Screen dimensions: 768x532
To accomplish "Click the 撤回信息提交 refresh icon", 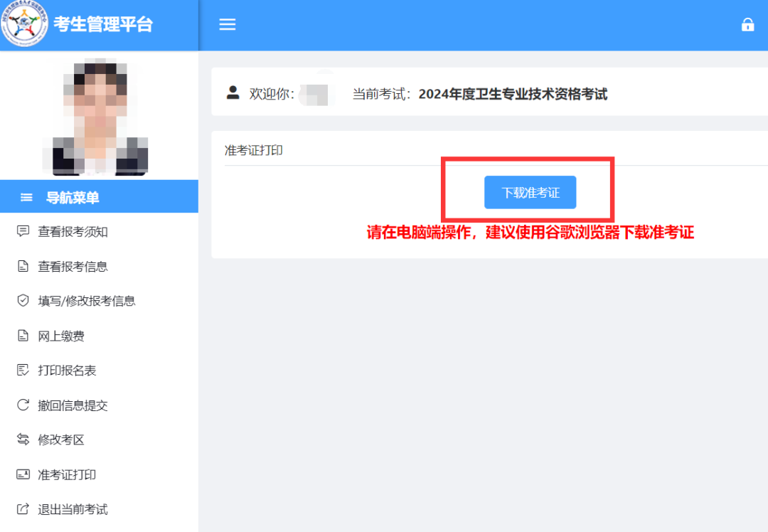I will tap(22, 405).
